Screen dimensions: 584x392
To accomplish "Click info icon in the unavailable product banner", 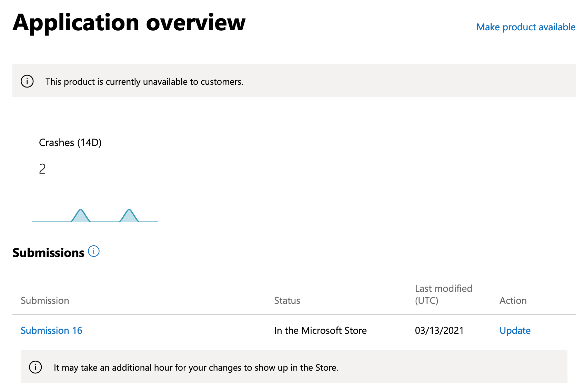I will click(x=27, y=81).
